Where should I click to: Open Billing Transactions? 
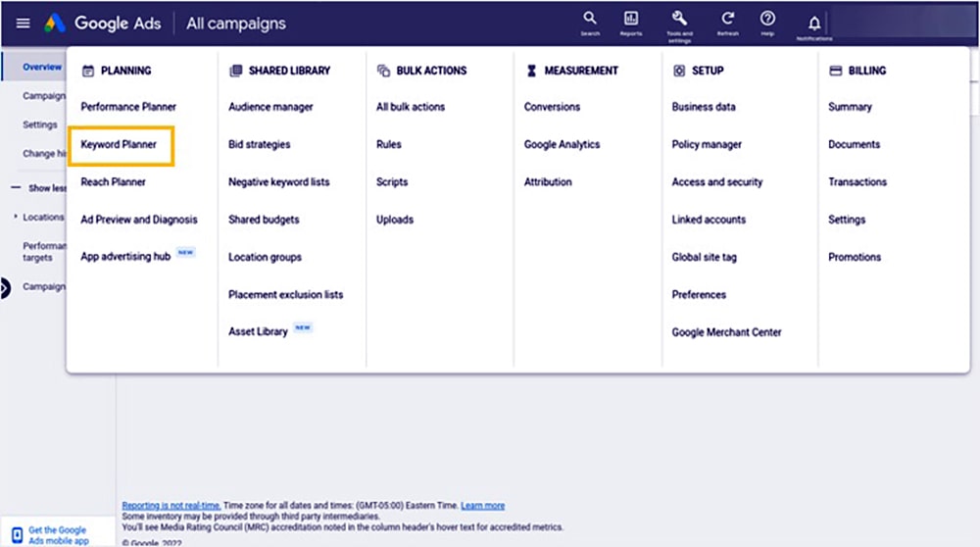tap(857, 182)
